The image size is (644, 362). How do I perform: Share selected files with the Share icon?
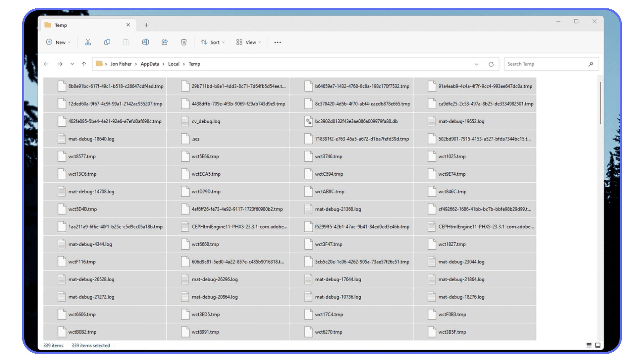coord(164,42)
